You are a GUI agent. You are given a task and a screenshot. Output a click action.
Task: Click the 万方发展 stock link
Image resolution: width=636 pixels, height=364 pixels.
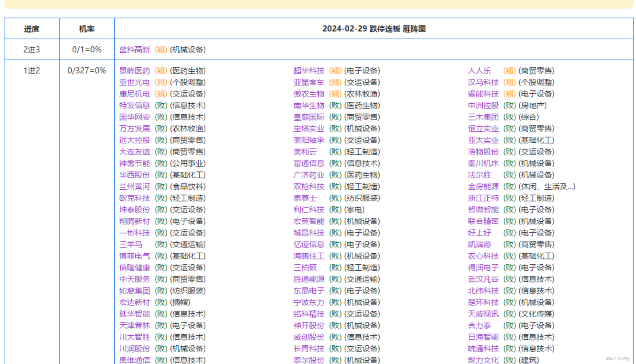point(135,129)
